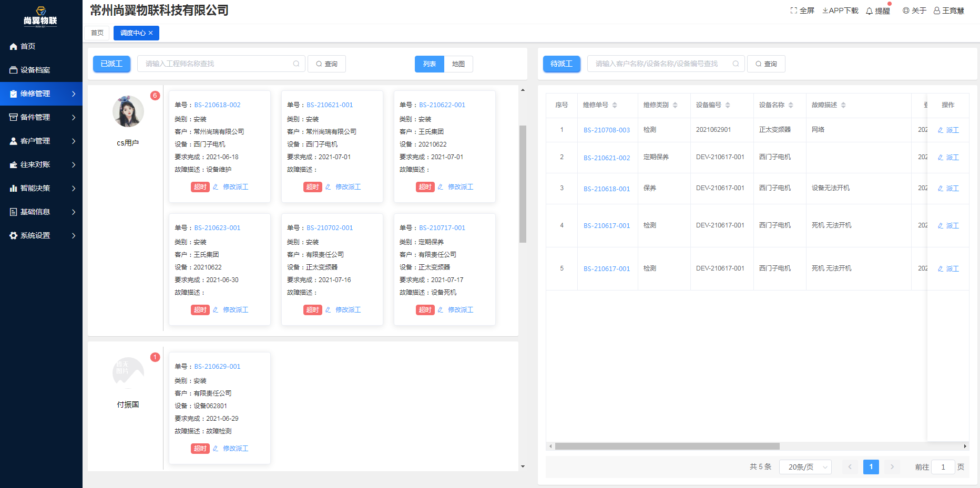Switch to map view toggle
Viewport: 980px width, 488px height.
458,64
